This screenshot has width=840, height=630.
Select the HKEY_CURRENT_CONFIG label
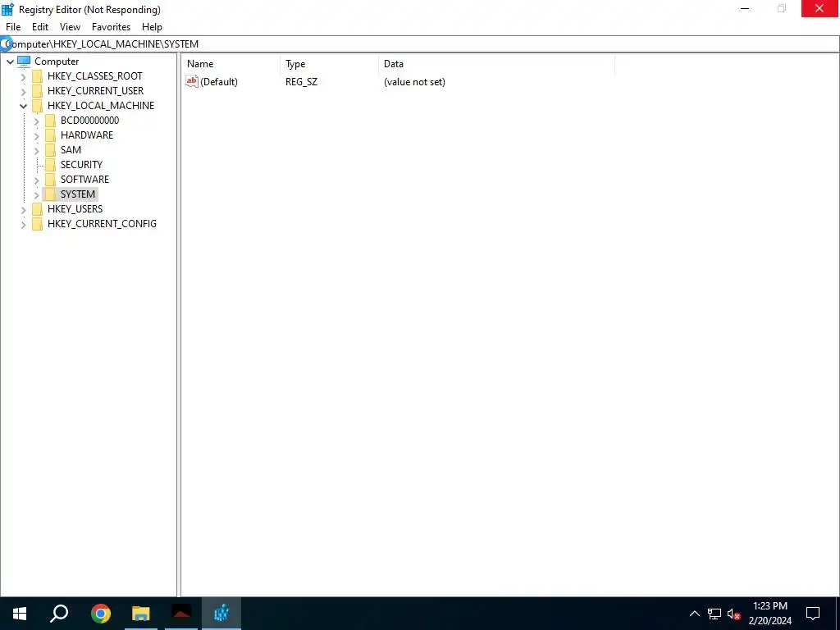click(x=102, y=224)
